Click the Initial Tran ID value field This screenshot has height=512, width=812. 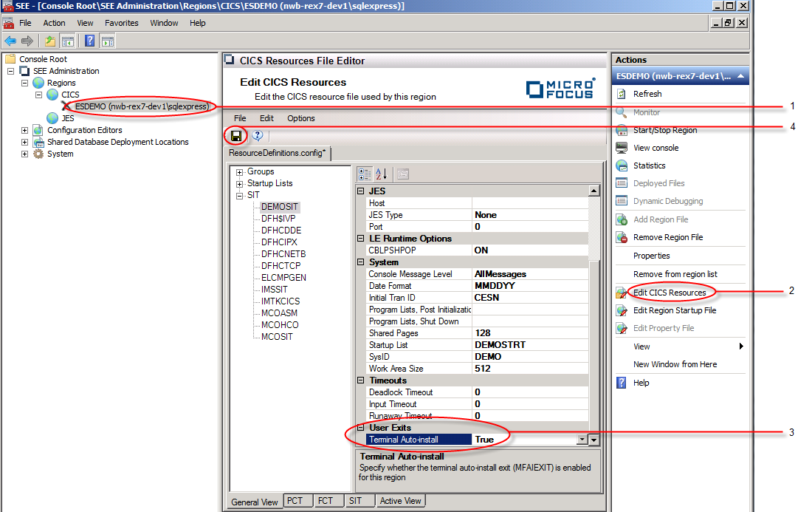pyautogui.click(x=530, y=298)
